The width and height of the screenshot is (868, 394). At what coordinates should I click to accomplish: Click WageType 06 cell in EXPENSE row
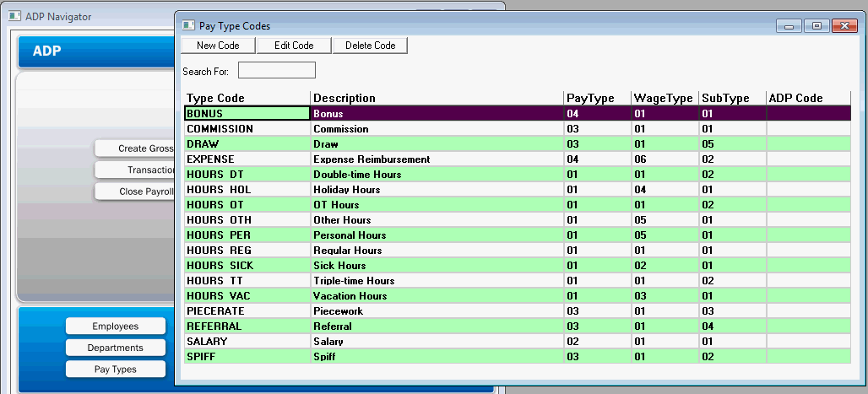pyautogui.click(x=665, y=159)
